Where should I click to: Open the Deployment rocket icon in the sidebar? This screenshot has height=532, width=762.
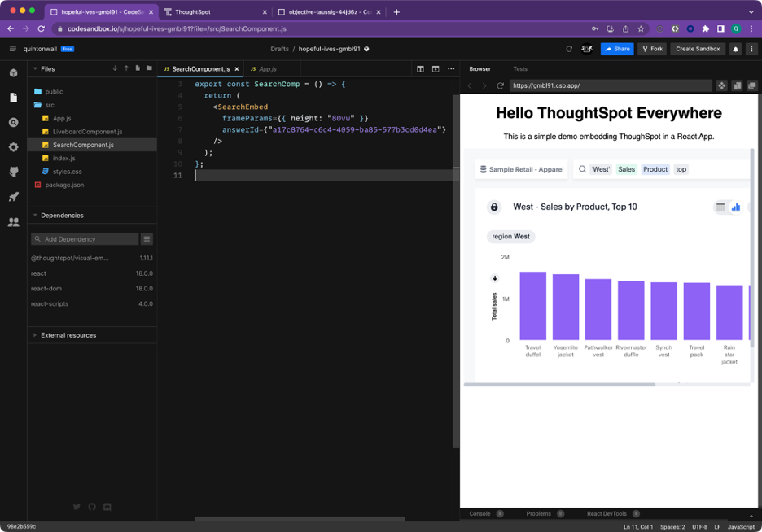point(13,197)
